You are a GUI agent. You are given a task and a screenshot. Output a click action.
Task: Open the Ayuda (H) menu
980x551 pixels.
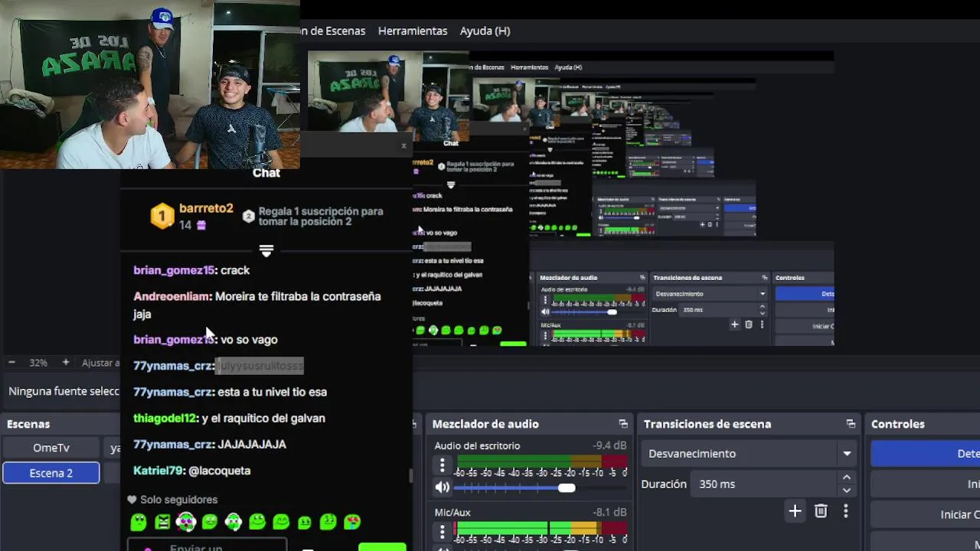pos(485,31)
